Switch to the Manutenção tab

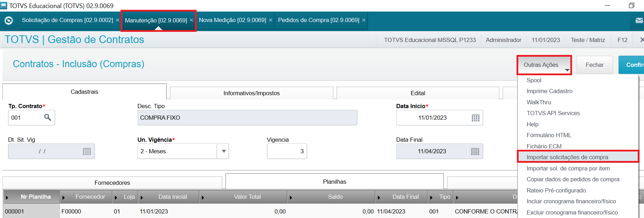(x=156, y=20)
